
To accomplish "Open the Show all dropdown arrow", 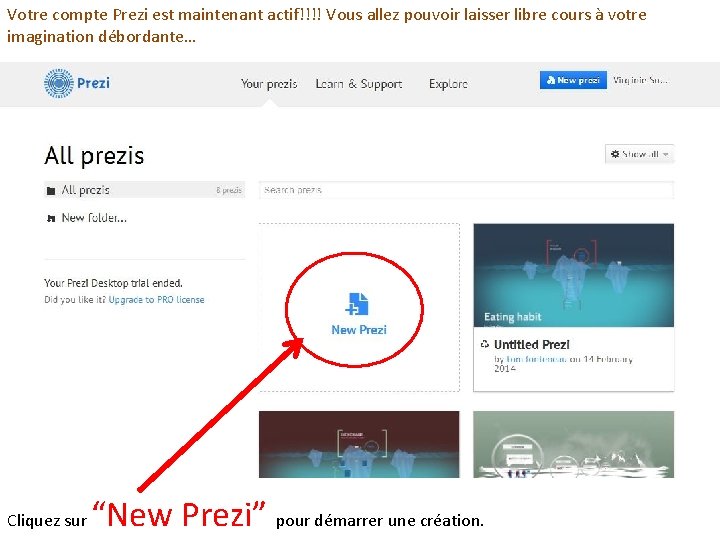I will click(x=665, y=154).
